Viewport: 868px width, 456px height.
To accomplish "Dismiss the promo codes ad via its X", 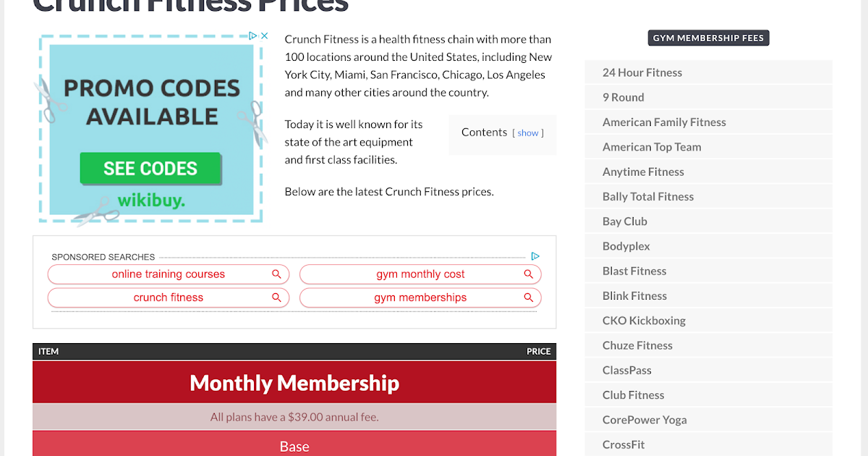I will click(x=264, y=35).
